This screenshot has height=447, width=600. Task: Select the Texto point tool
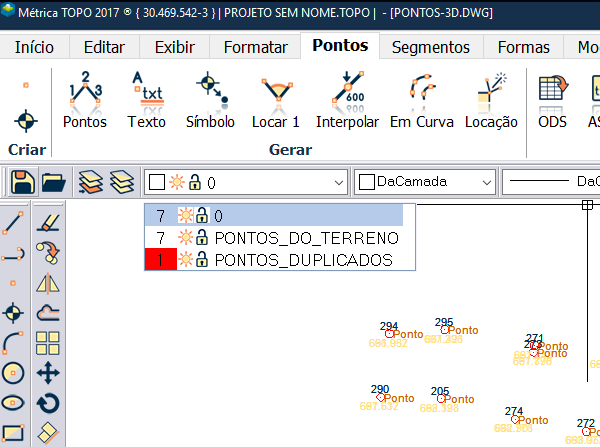click(x=147, y=103)
